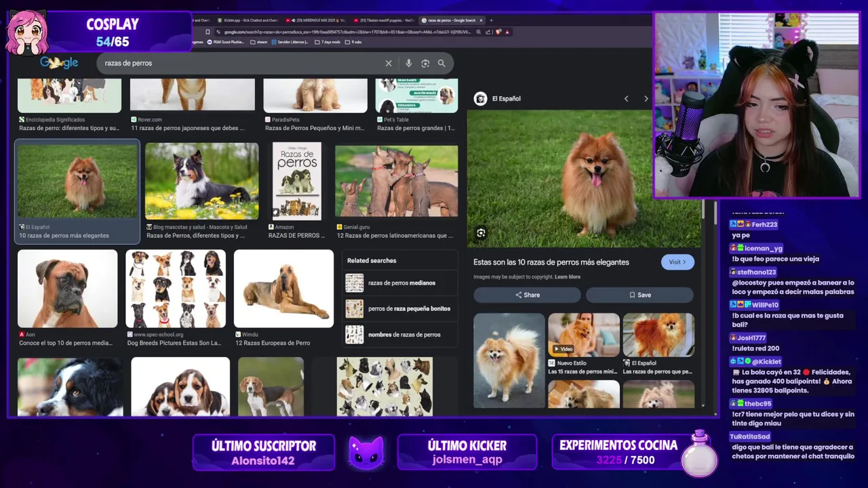Click chat username TuRatitaSad
Screen dimensions: 868x488
[750, 436]
